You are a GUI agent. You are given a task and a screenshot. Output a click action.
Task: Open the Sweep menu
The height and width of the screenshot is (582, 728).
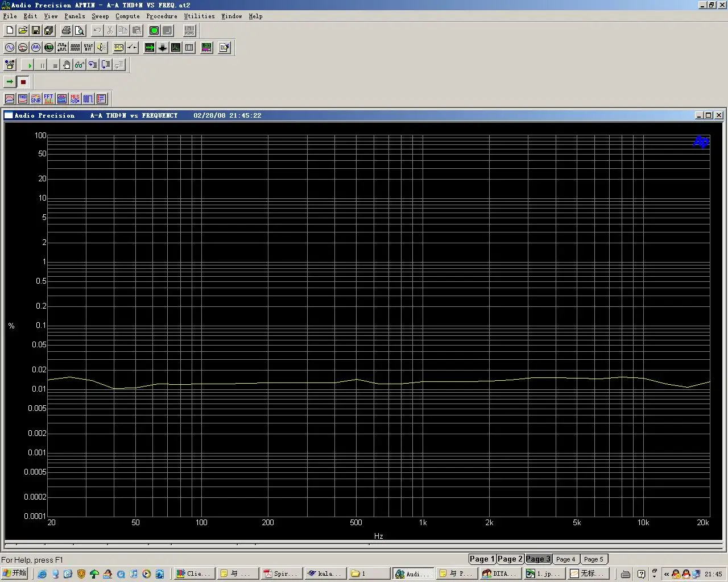[100, 16]
